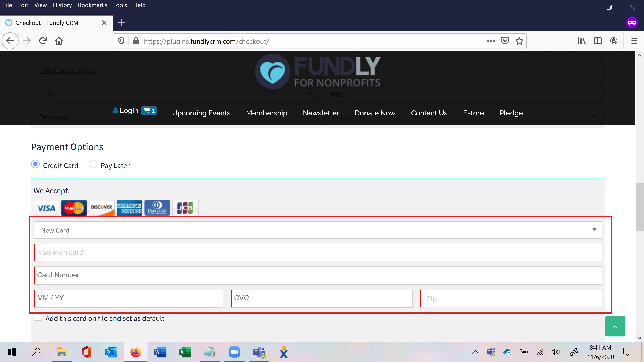644x362 pixels.
Task: Bookmark this page with star icon
Action: pyautogui.click(x=519, y=41)
